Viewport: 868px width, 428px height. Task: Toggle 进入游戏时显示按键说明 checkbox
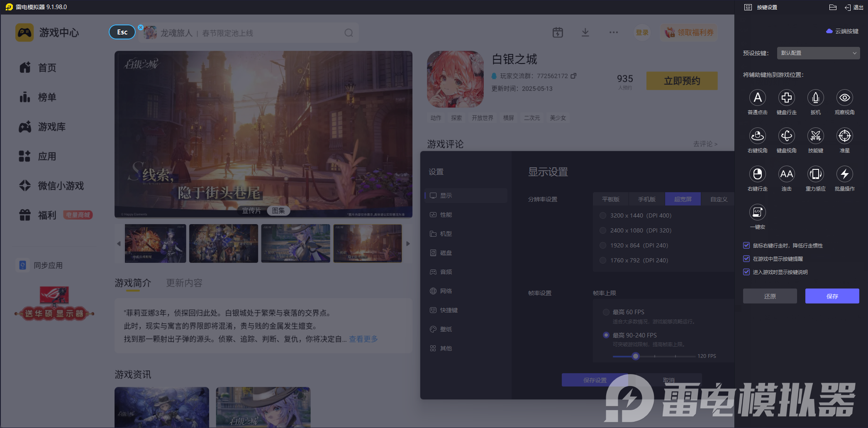pyautogui.click(x=746, y=272)
